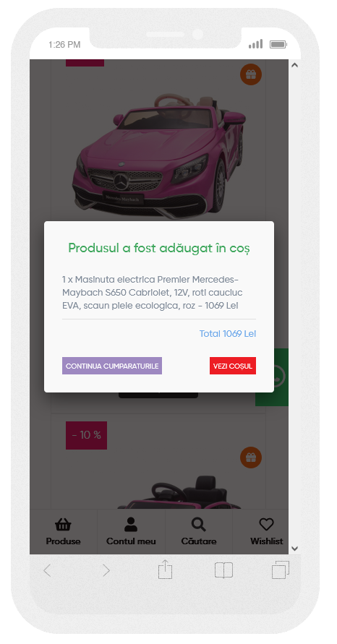
Task: Click the gift icon on the second product
Action: [251, 457]
